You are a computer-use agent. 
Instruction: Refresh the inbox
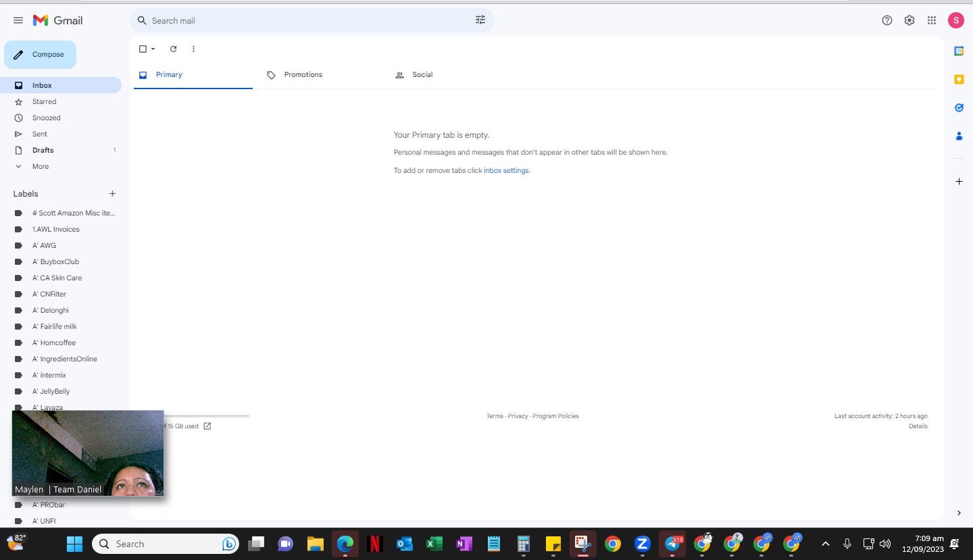[x=173, y=49]
